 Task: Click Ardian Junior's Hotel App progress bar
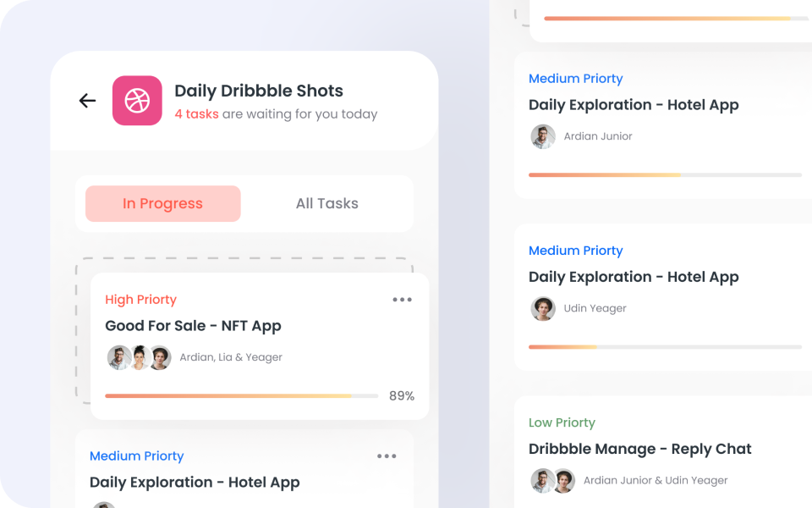point(665,175)
